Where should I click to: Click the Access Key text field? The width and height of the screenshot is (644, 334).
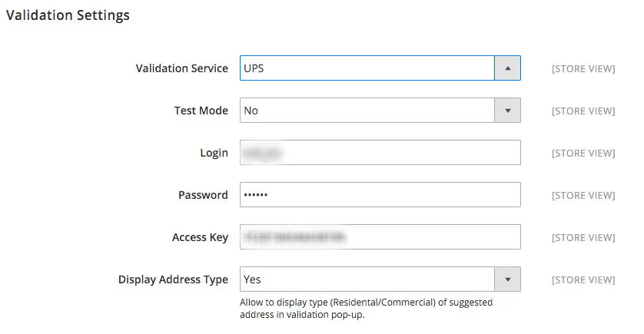tap(380, 237)
